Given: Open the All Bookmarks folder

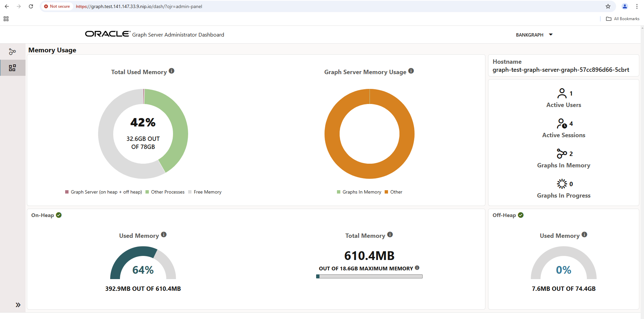Looking at the screenshot, I should pos(623,19).
